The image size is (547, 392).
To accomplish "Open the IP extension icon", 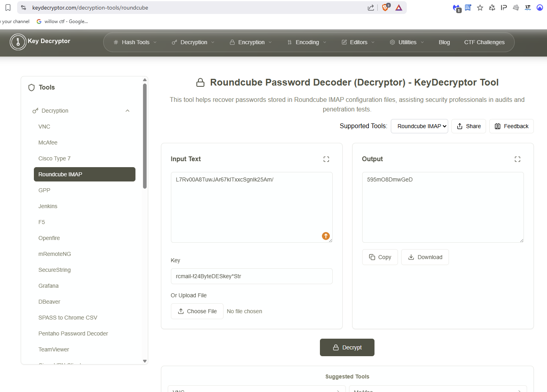I will click(x=504, y=8).
